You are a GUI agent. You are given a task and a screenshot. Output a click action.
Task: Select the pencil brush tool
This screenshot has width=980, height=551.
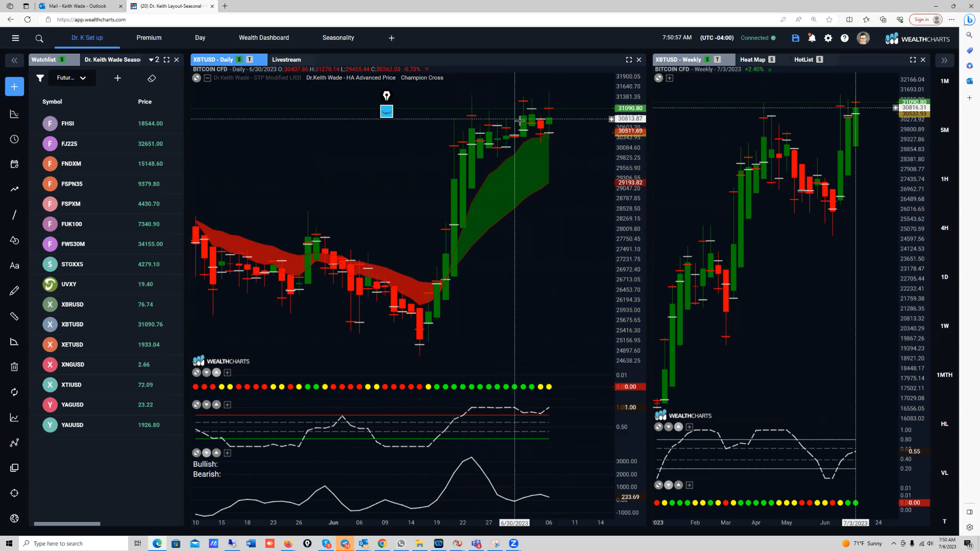(x=14, y=291)
